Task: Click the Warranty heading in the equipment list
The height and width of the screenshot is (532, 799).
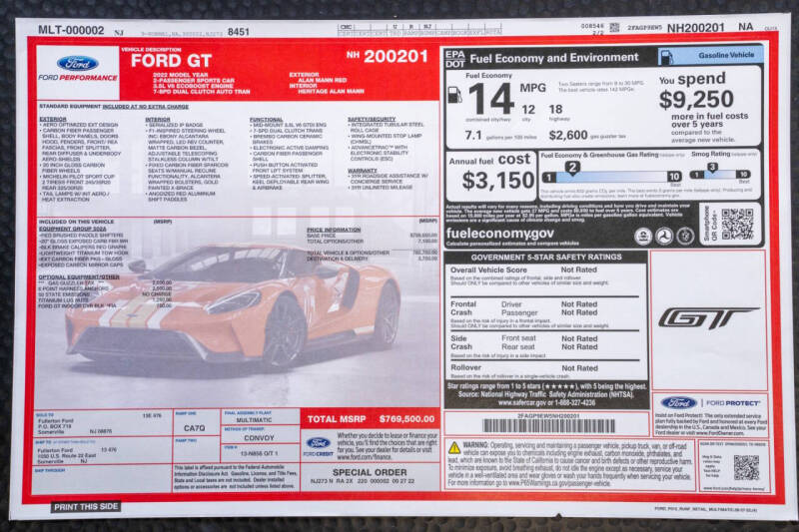Action: 363,171
